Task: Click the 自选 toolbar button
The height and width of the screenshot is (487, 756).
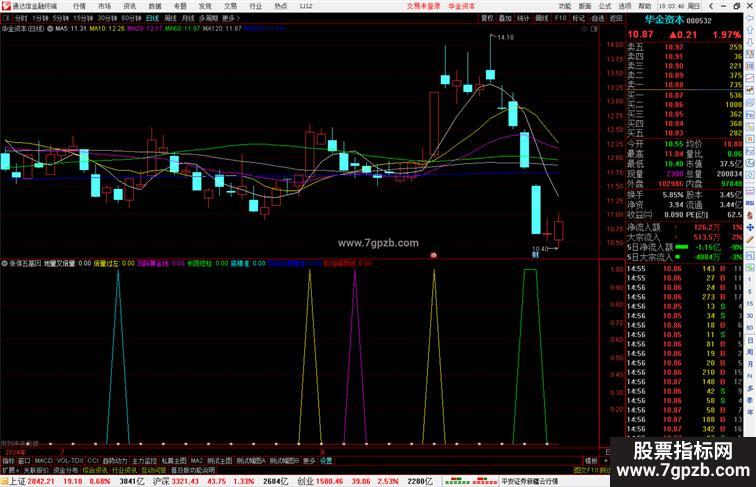Action: click(598, 18)
